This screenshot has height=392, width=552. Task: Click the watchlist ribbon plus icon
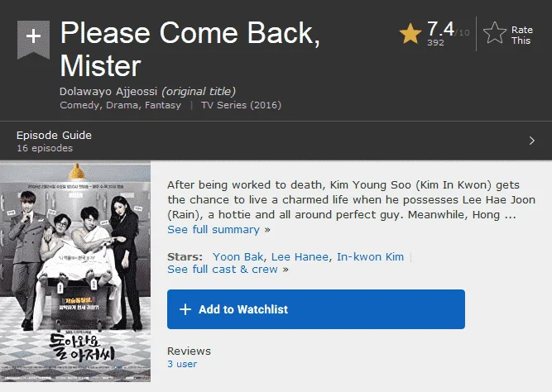click(33, 40)
